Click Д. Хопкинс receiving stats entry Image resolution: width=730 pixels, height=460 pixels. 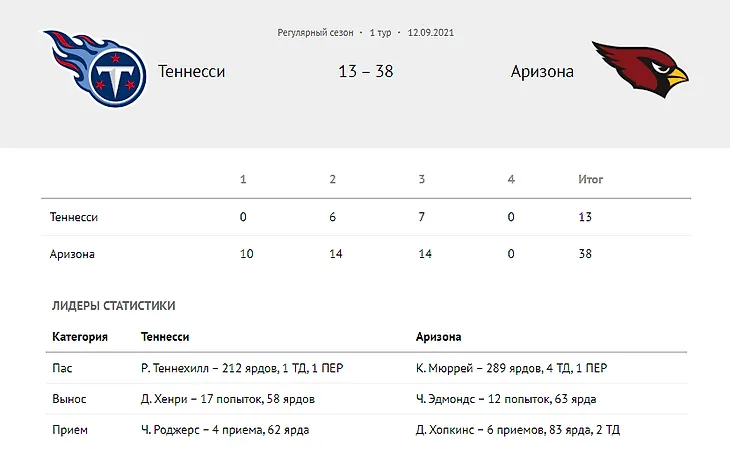coord(518,430)
